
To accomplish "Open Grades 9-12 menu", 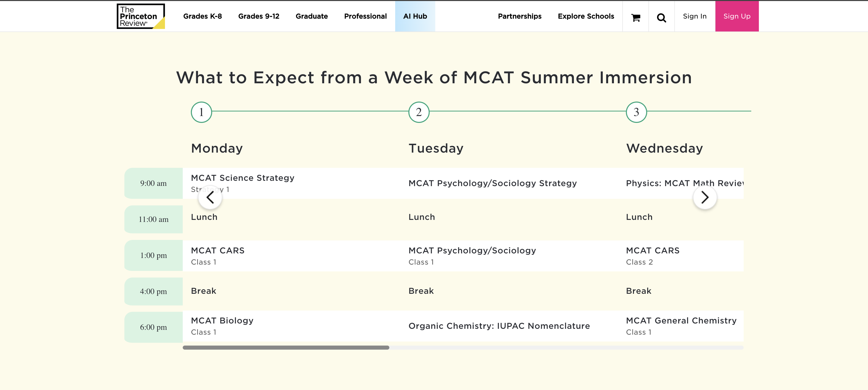I will [258, 16].
